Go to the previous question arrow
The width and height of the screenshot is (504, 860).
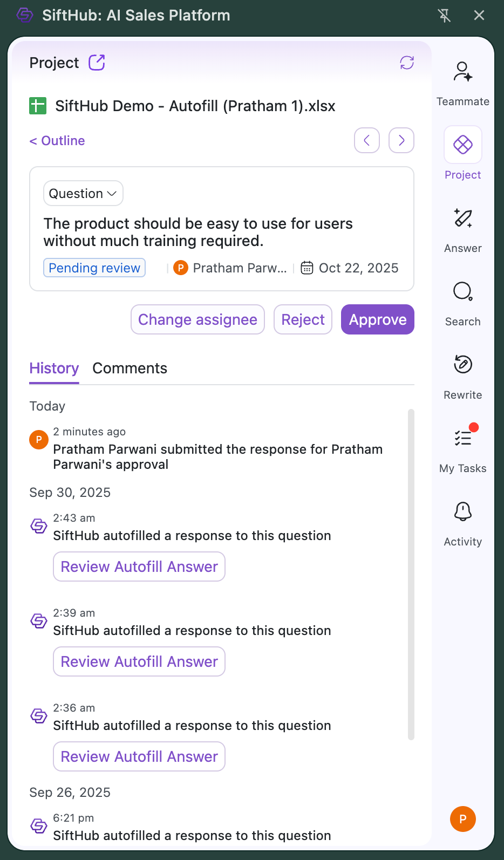367,140
